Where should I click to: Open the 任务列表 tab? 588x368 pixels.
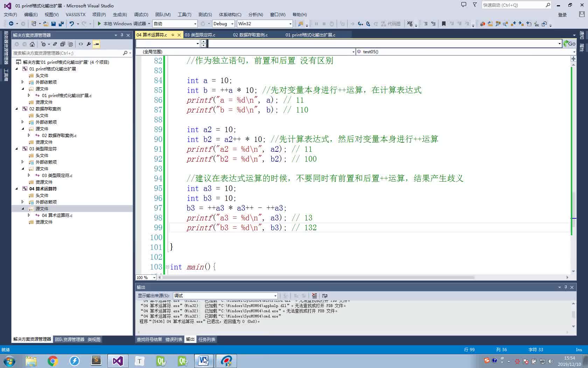pos(207,339)
